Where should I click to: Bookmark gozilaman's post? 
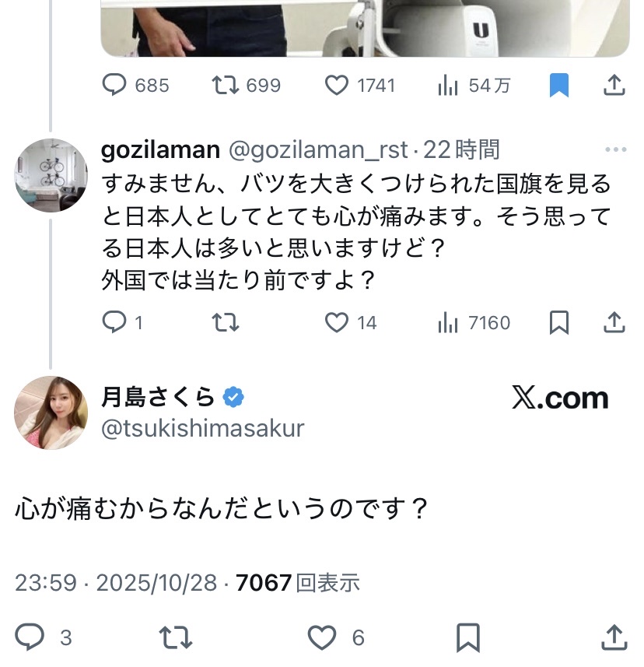point(558,322)
